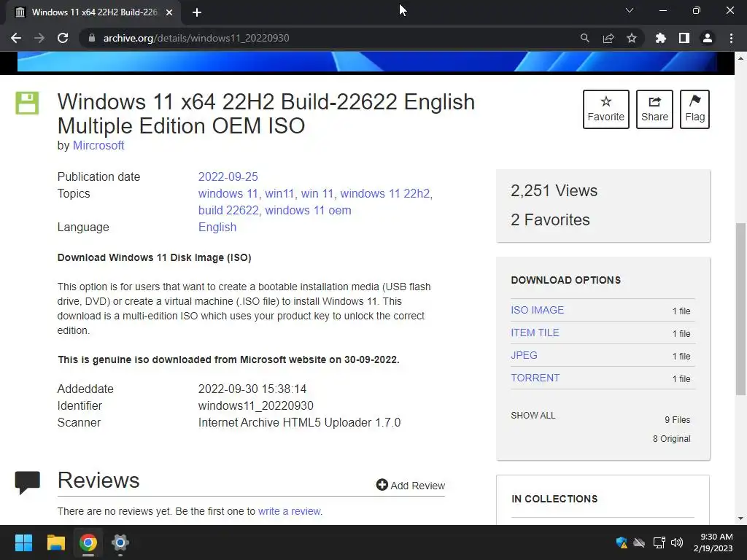The height and width of the screenshot is (560, 747).
Task: Click the forward navigation arrow
Action: [x=39, y=38]
